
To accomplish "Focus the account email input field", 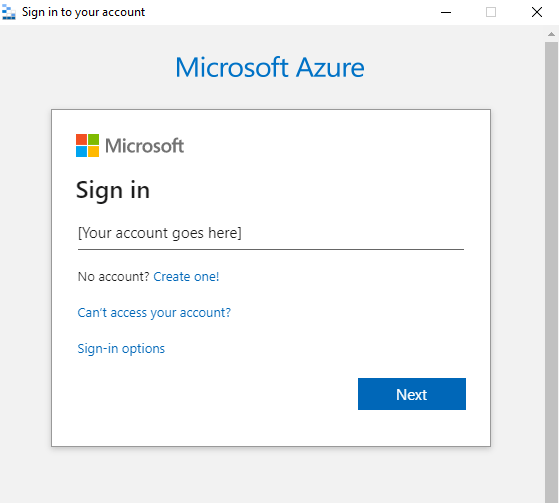I will pyautogui.click(x=271, y=234).
